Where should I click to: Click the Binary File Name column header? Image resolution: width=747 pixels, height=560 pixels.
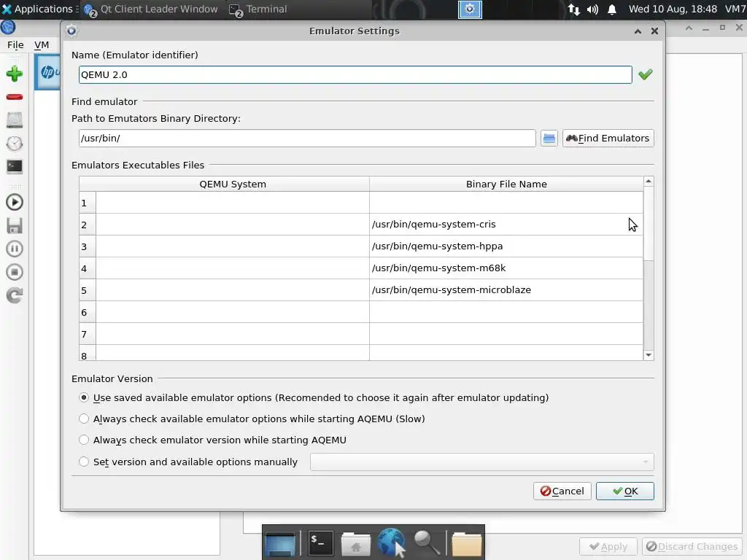click(506, 184)
